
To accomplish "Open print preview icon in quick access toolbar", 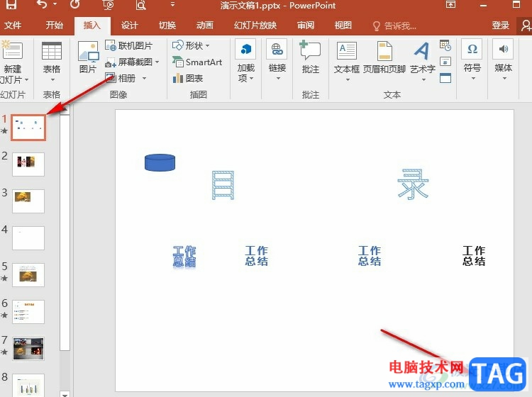I will tap(140, 4).
